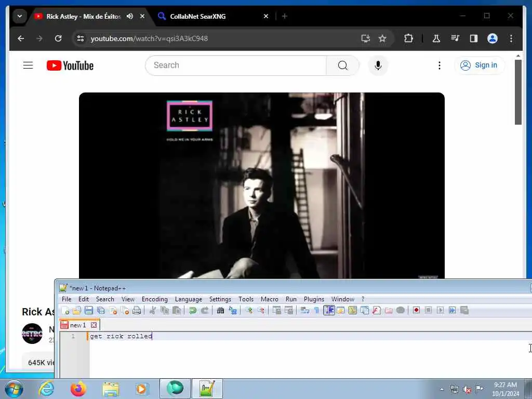Toggle synchronize vertical scrolling icon
The height and width of the screenshot is (399, 532).
tap(276, 310)
